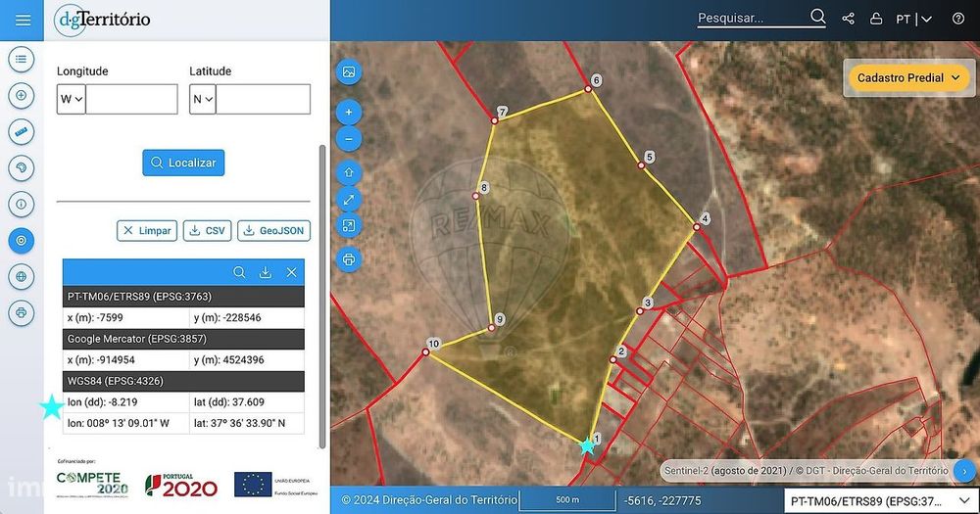Open the layers list sidebar icon
The image size is (980, 514).
(x=22, y=60)
